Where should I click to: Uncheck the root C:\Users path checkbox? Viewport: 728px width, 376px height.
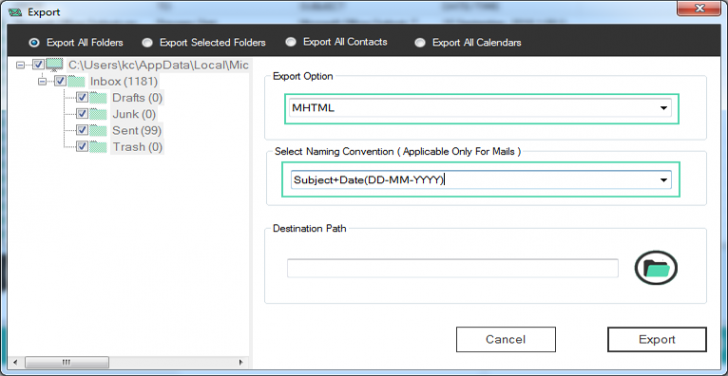pyautogui.click(x=38, y=65)
